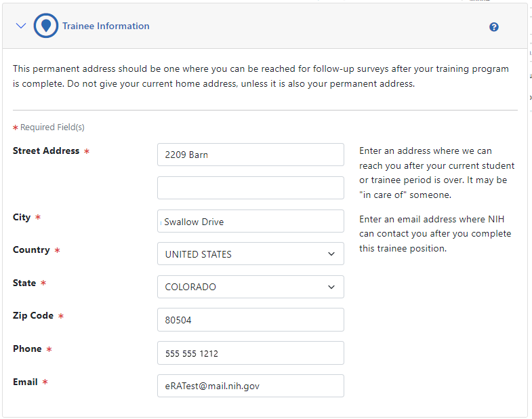
Task: Collapse the Trainee Information section chevron
Action: tap(21, 26)
